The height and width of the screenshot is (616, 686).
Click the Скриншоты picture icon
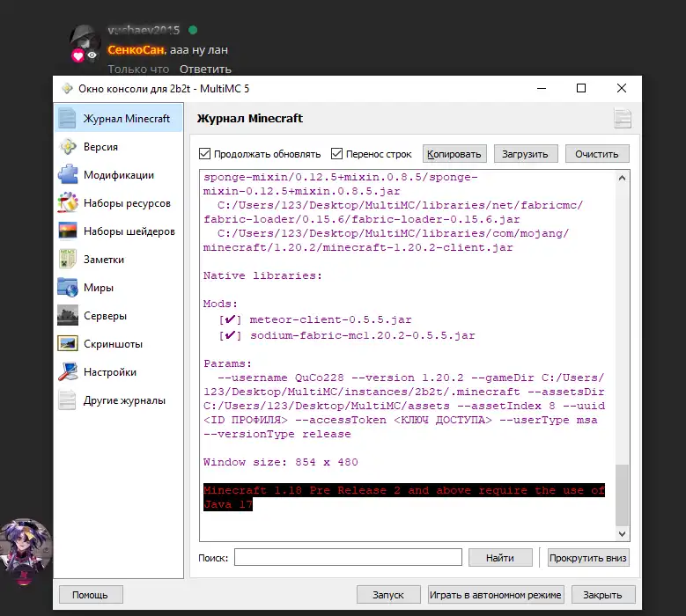[x=68, y=343]
